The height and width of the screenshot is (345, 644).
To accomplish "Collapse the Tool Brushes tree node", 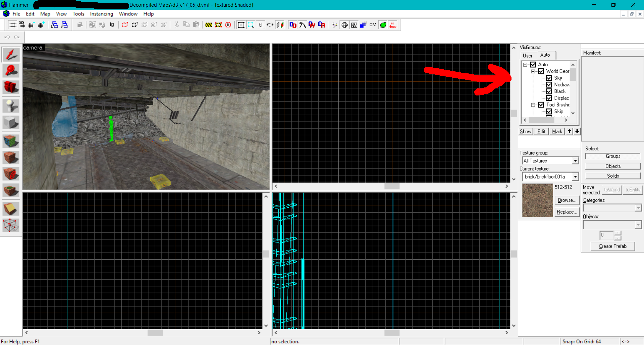I will 533,105.
